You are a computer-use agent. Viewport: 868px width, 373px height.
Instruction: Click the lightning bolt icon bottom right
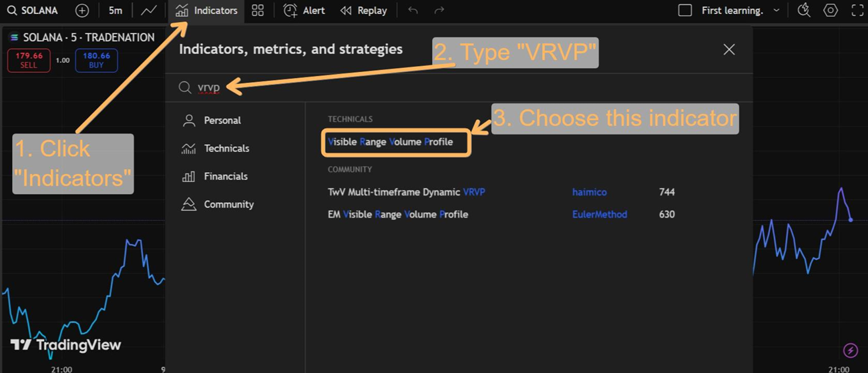850,350
